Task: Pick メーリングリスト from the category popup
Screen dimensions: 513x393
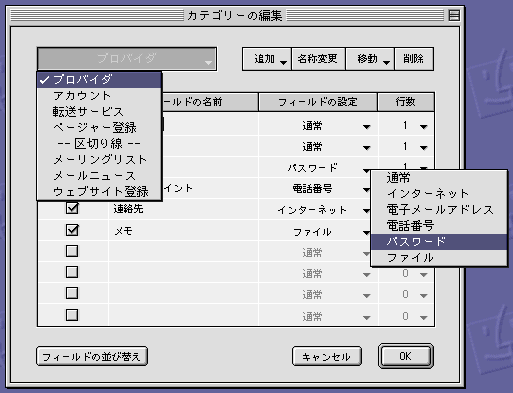Action: [99, 160]
